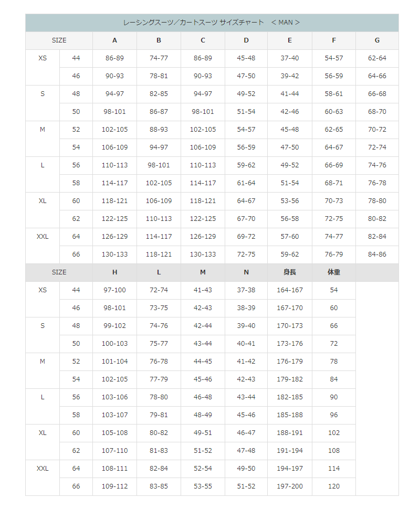Select column header G in top table

377,40
